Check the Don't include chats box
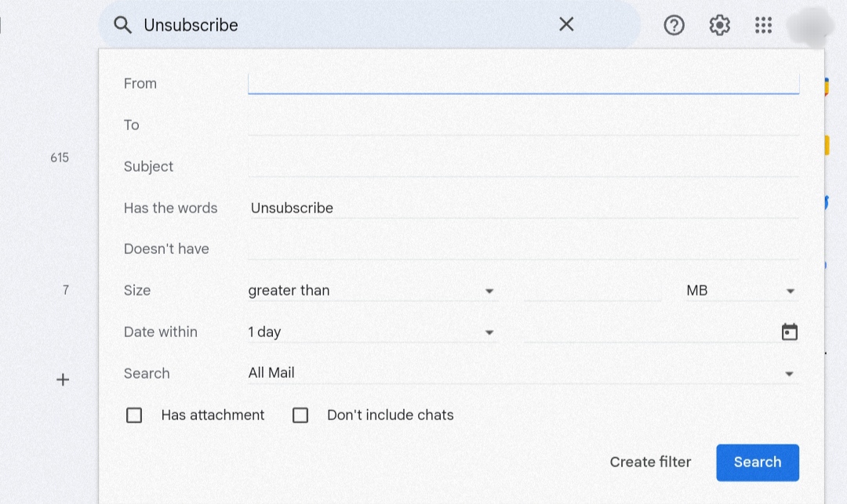847x504 pixels. point(300,415)
